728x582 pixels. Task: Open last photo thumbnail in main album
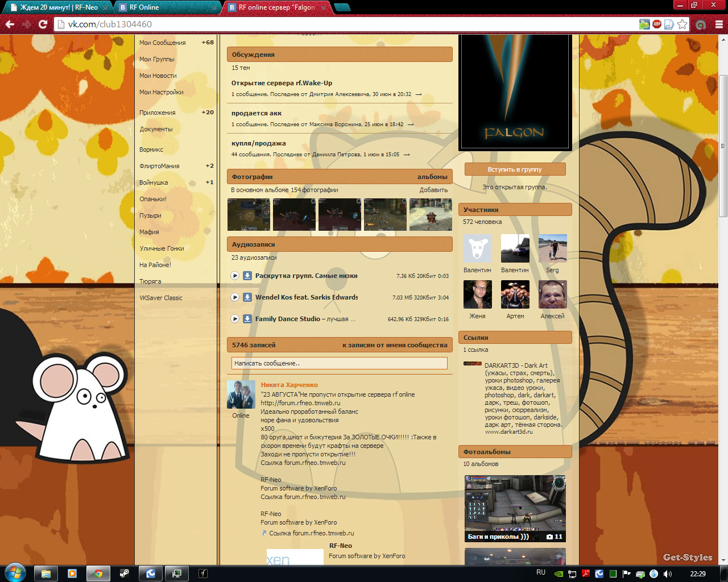click(431, 214)
